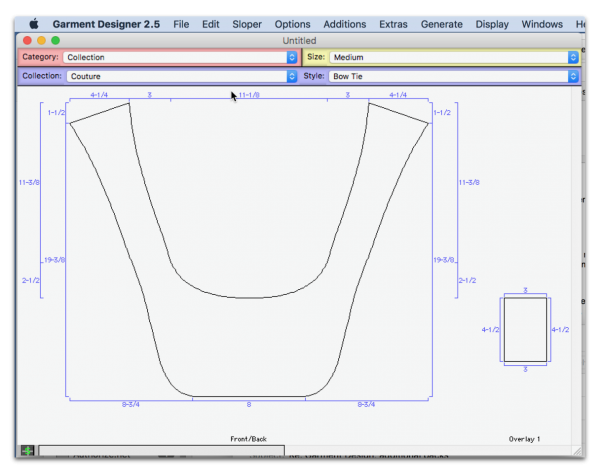The image size is (600, 474).
Task: Click the green icon at the window's bottom-left corner
Action: point(28,451)
